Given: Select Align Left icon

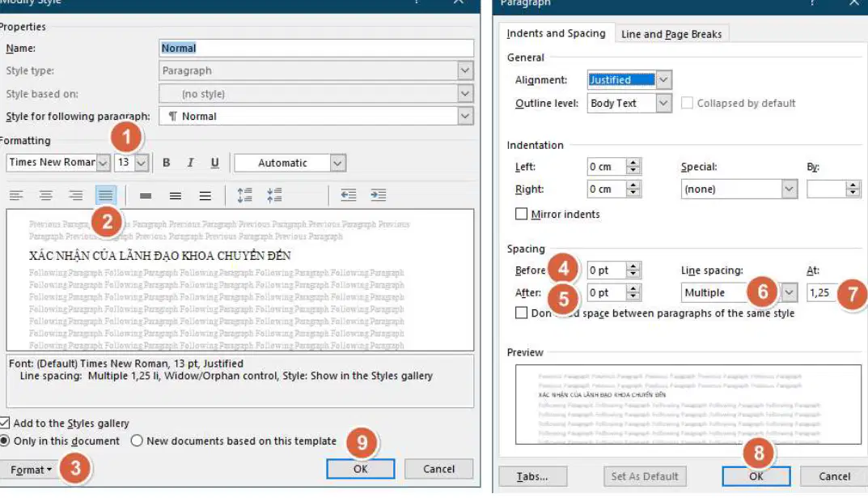Looking at the screenshot, I should click(16, 195).
